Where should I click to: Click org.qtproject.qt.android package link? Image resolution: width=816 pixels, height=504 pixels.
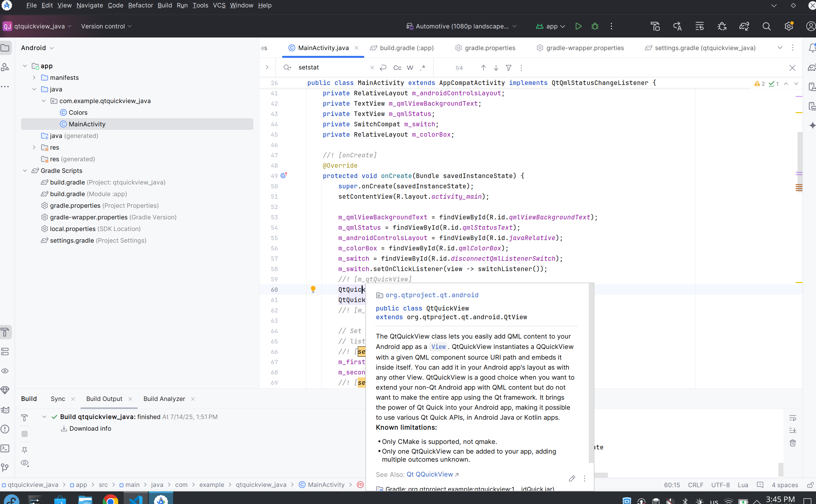(x=432, y=295)
